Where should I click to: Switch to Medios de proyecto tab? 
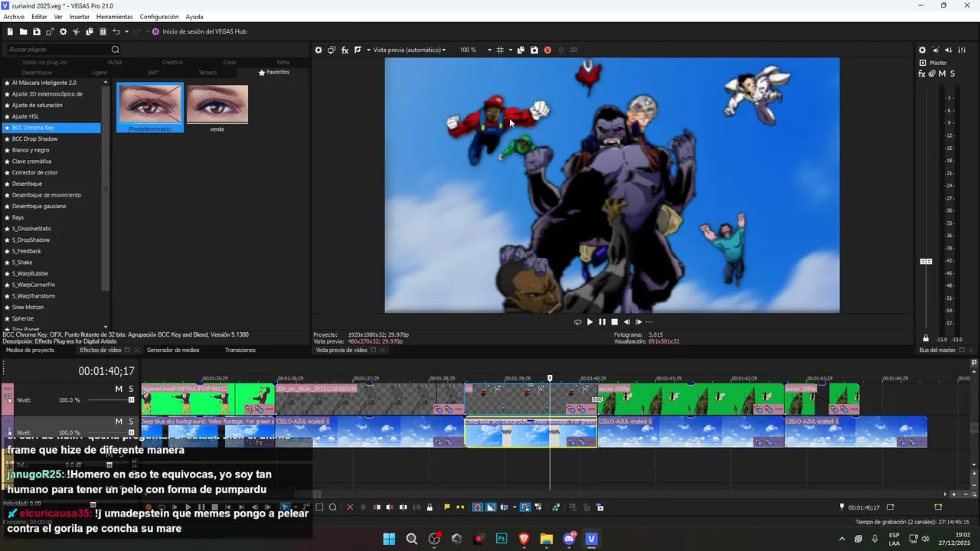(x=30, y=350)
